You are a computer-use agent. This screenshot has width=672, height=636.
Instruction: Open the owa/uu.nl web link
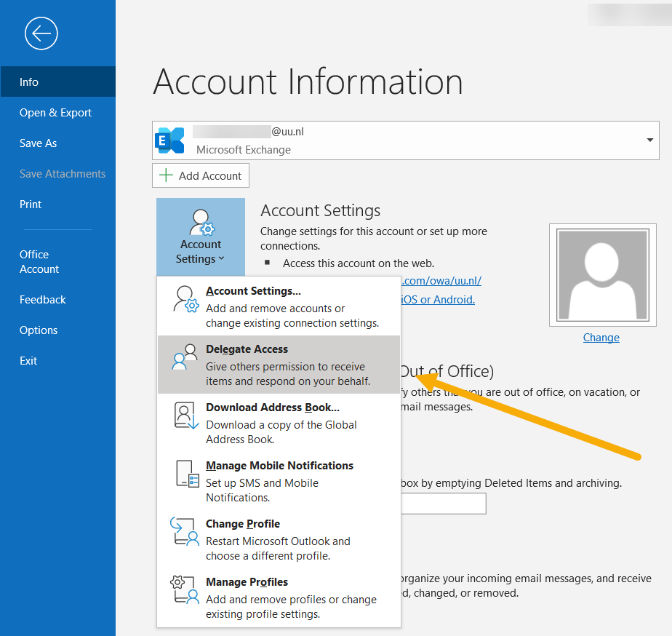click(x=441, y=281)
